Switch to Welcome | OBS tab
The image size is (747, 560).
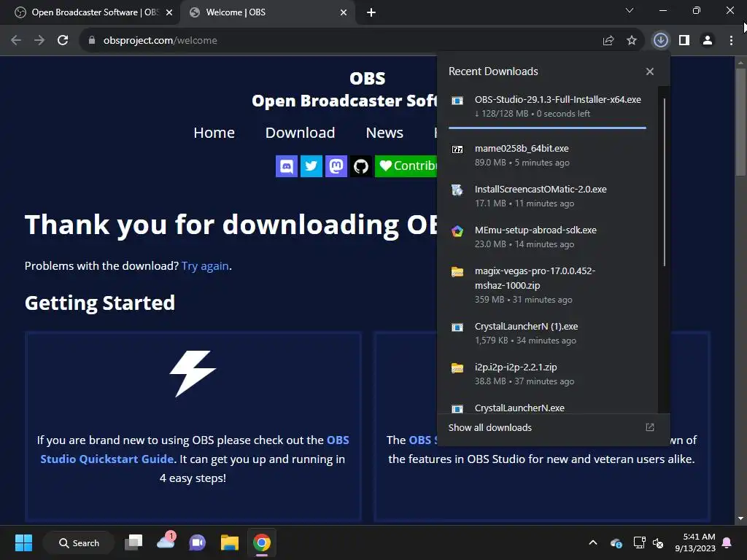point(267,12)
